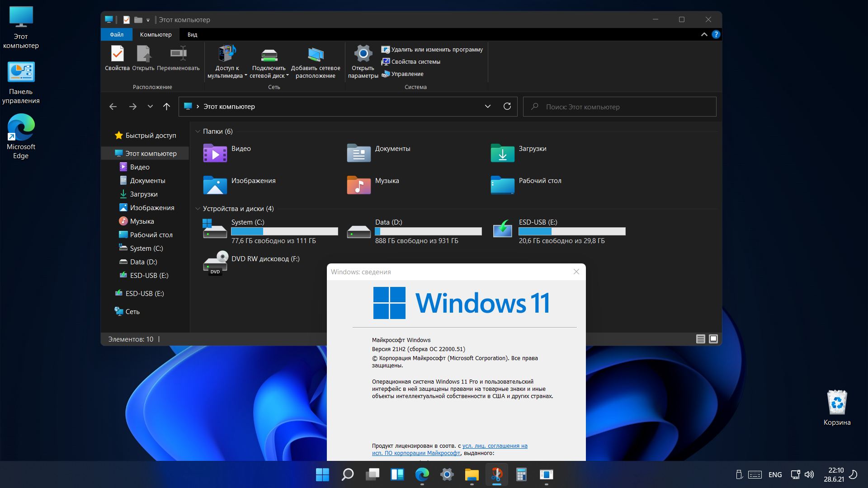
Task: Select Загрузки in the navigation tree
Action: coord(138,194)
